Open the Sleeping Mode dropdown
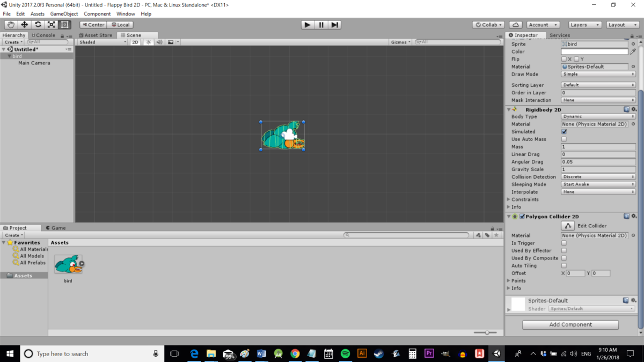644x362 pixels. coord(598,184)
